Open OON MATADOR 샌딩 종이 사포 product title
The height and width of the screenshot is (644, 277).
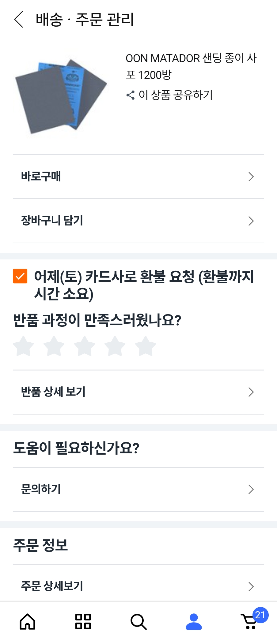(191, 66)
